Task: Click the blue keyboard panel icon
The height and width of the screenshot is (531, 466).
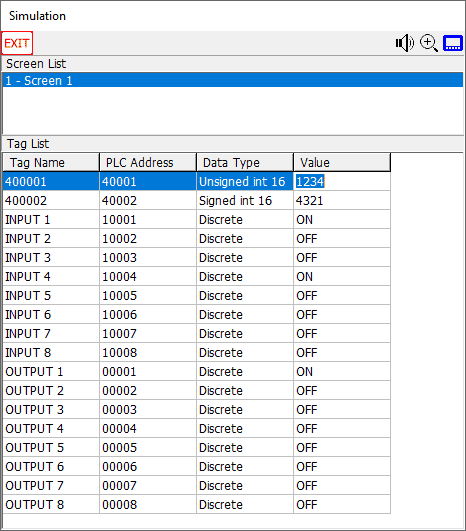Action: click(x=453, y=43)
